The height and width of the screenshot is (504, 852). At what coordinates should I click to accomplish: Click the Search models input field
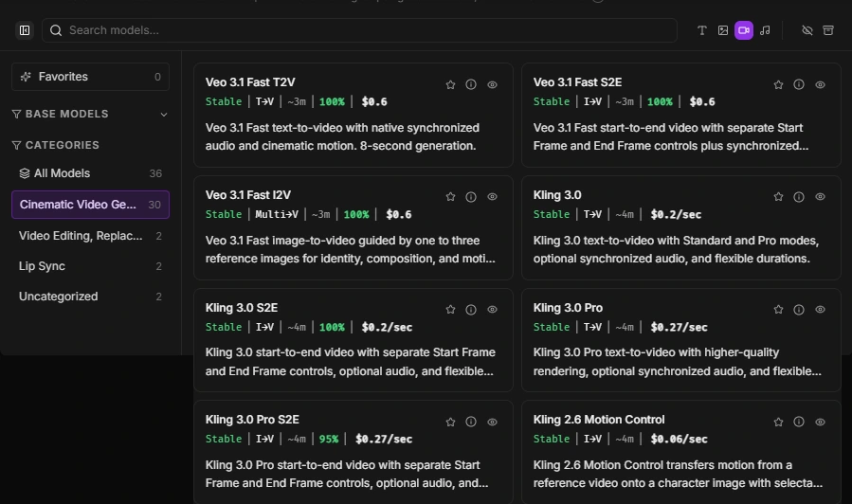click(360, 30)
